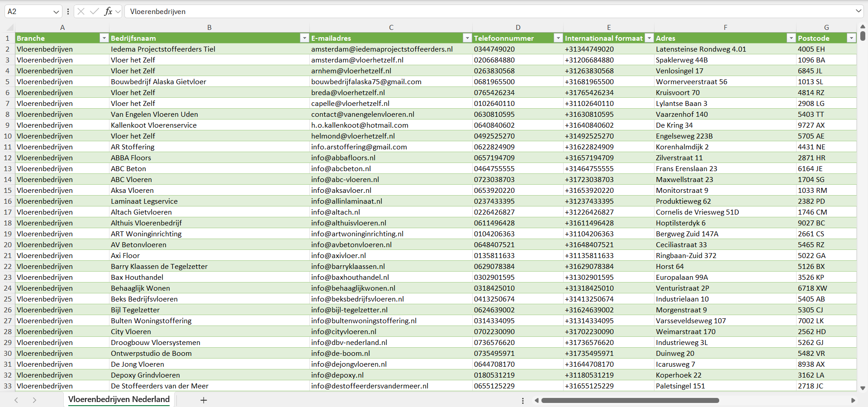The height and width of the screenshot is (407, 868).
Task: Add a new sheet with plus icon
Action: (x=204, y=400)
